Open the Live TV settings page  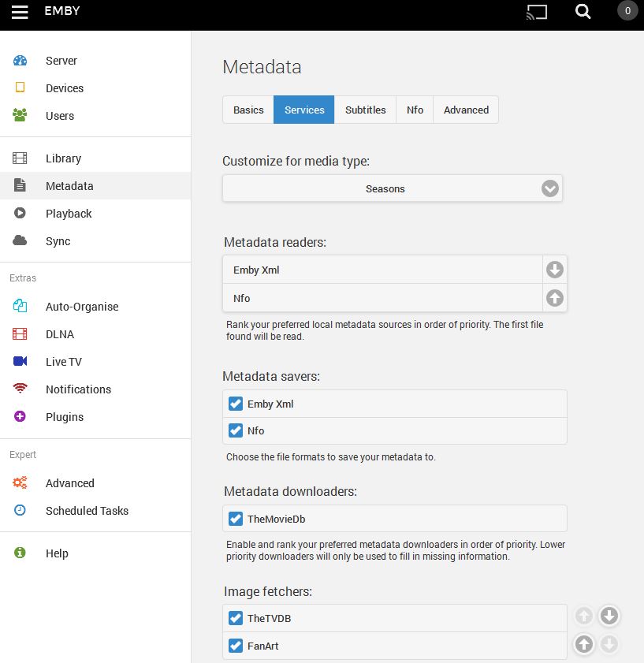coord(63,362)
